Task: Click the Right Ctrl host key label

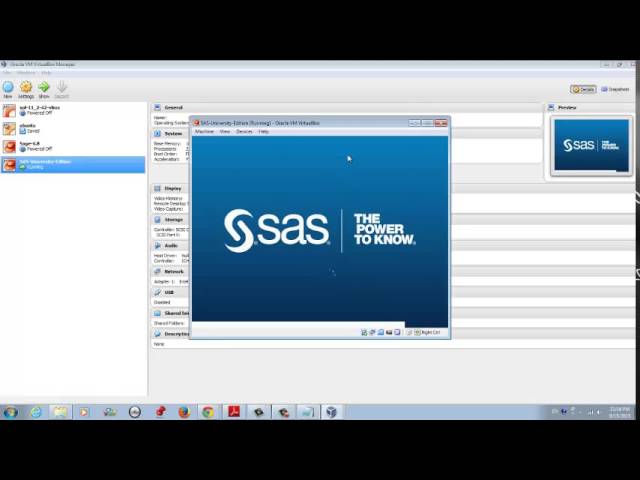Action: coord(431,333)
